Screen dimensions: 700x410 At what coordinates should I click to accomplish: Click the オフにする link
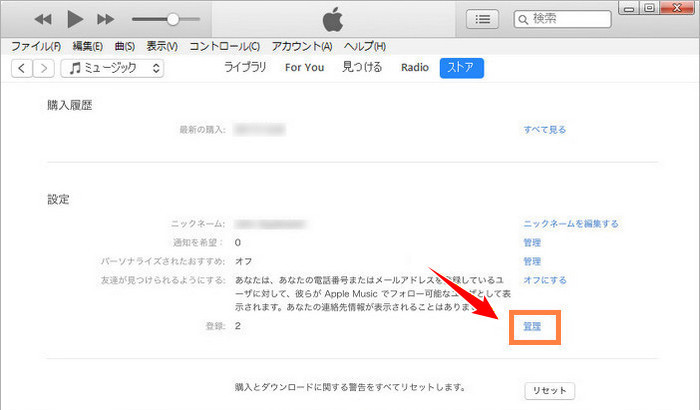545,280
